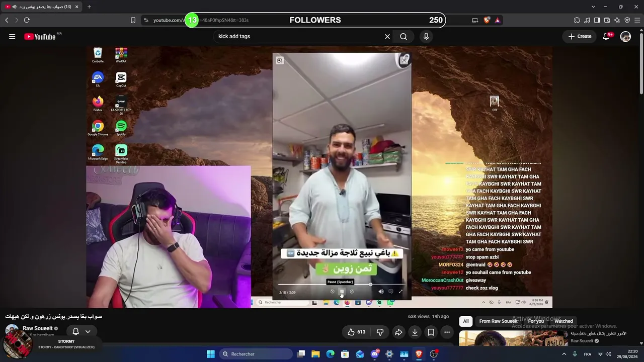Toggle the channel notification bell
Screen dimensions: 644x362
[75, 331]
